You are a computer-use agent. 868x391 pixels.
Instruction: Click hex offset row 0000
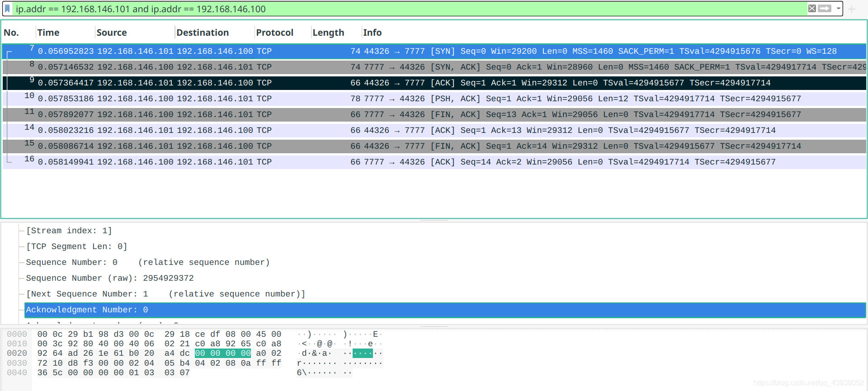17,334
